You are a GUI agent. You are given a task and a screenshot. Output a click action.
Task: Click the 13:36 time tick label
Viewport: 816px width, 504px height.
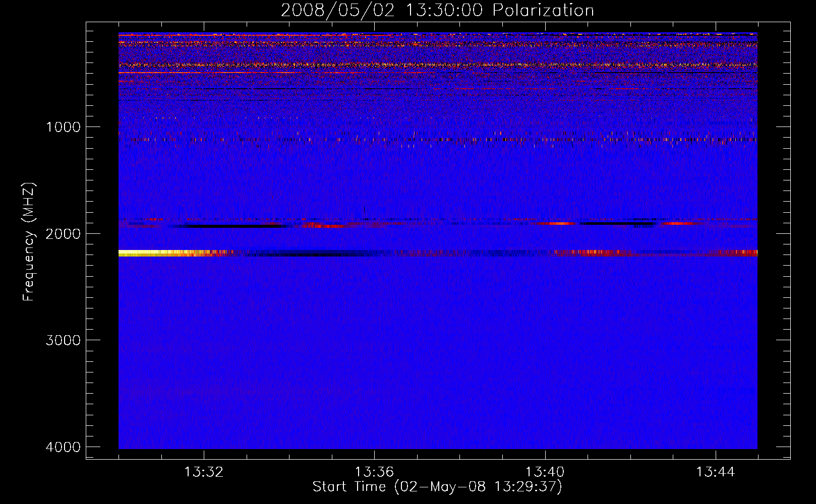coord(374,472)
